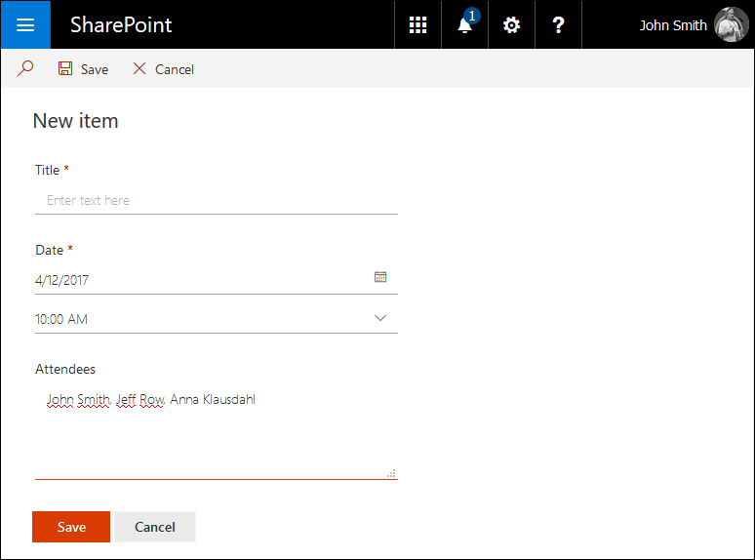Focus the Title text field
Screen dimensions: 755x560
217,200
